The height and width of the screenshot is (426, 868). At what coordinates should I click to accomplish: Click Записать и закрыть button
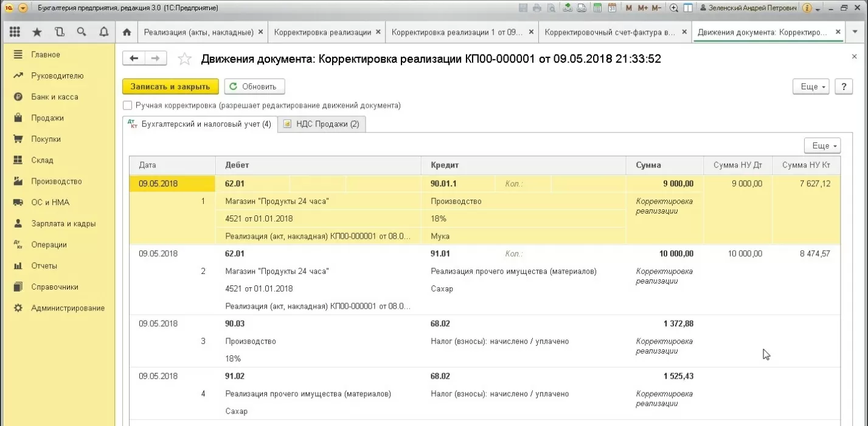[x=170, y=86]
